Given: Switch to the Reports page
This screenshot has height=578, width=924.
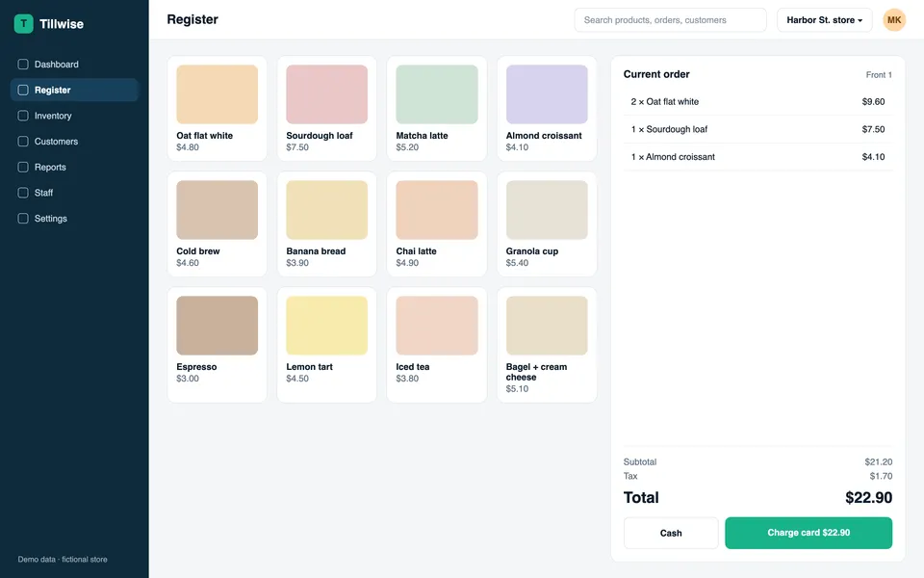Looking at the screenshot, I should [x=74, y=167].
